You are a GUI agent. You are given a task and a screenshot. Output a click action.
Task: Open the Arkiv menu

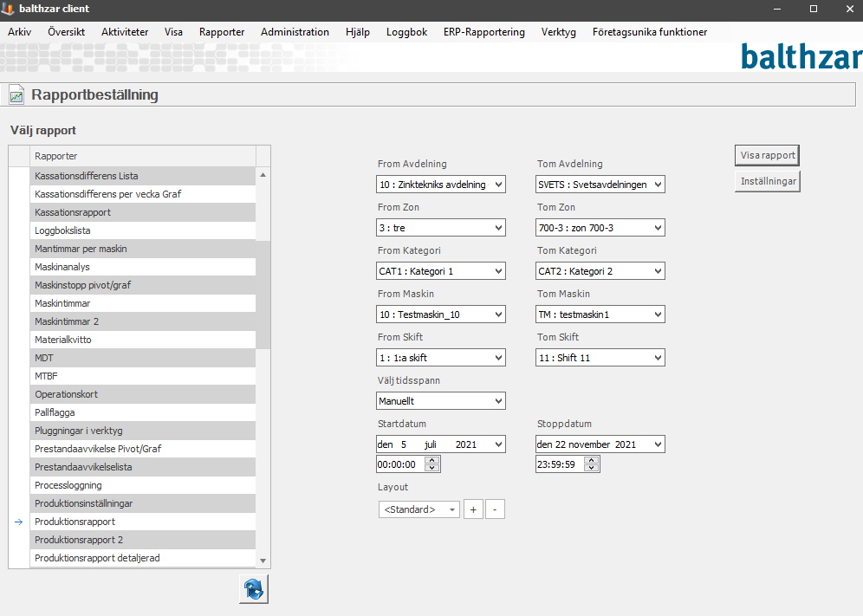point(19,32)
